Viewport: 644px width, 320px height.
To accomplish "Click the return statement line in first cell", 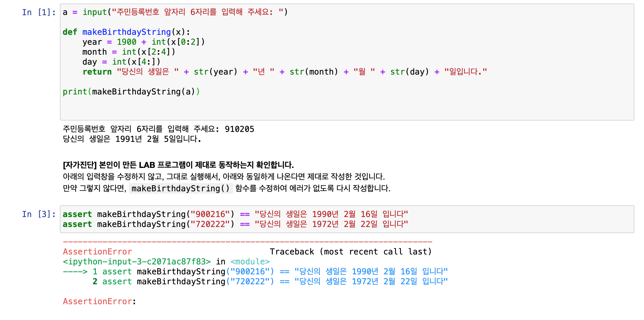I will pyautogui.click(x=285, y=72).
